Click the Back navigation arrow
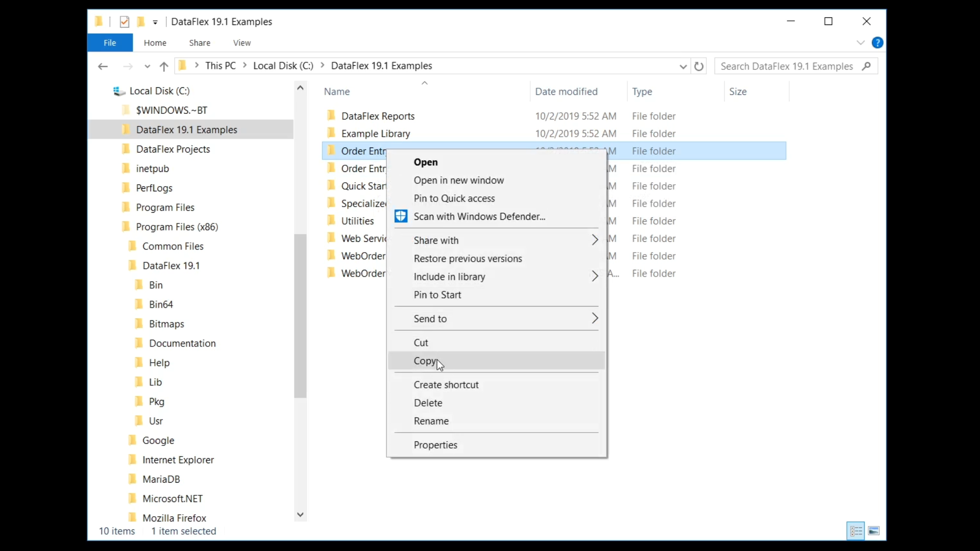This screenshot has width=980, height=551. click(103, 66)
